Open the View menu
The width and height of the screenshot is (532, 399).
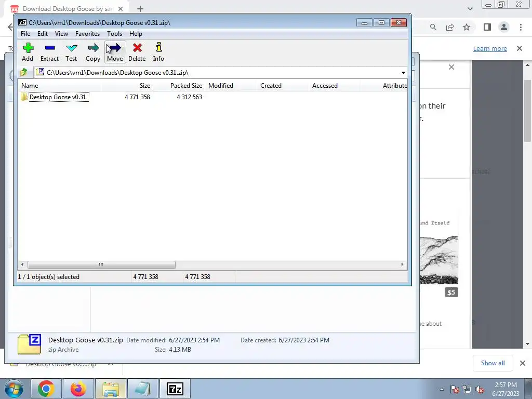61,34
